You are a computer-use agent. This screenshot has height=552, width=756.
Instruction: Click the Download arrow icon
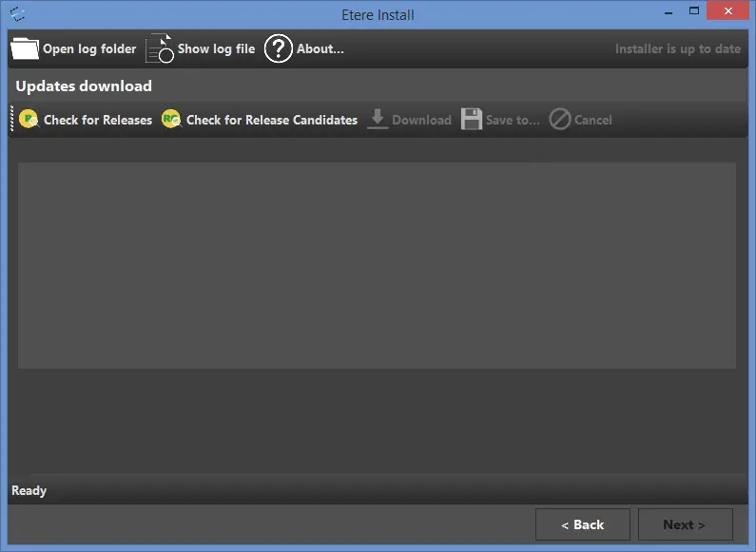coord(378,120)
